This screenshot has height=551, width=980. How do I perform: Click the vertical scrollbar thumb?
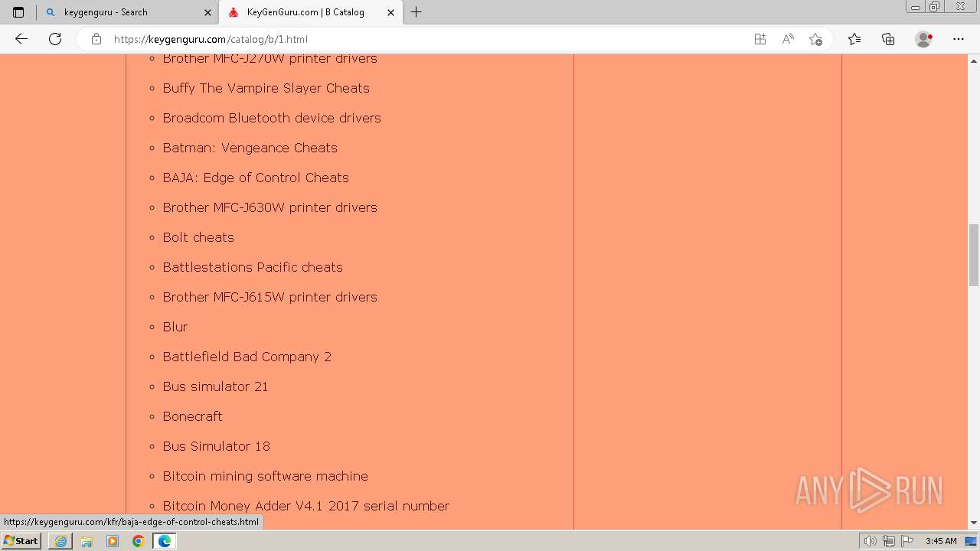[974, 255]
